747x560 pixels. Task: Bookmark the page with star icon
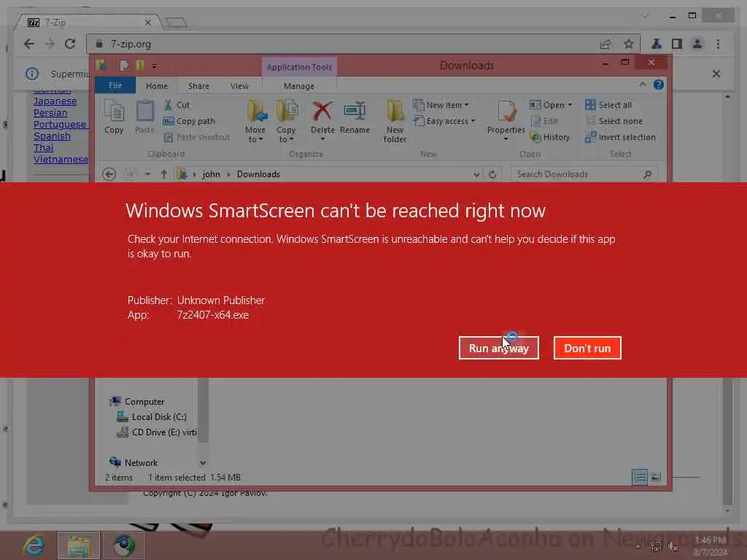point(629,44)
